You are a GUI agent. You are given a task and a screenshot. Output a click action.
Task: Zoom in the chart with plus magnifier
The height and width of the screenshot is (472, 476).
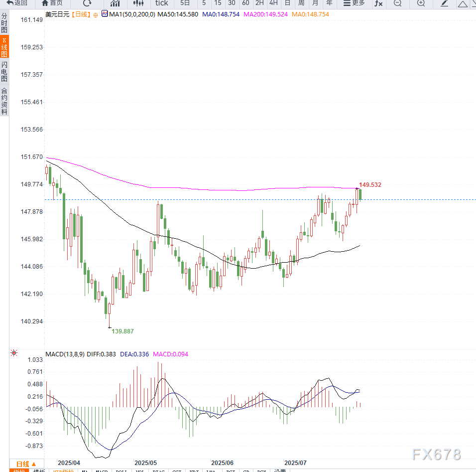point(421,3)
